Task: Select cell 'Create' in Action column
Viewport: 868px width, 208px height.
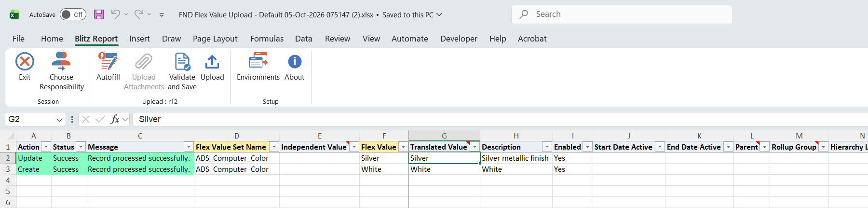Action: click(x=34, y=169)
